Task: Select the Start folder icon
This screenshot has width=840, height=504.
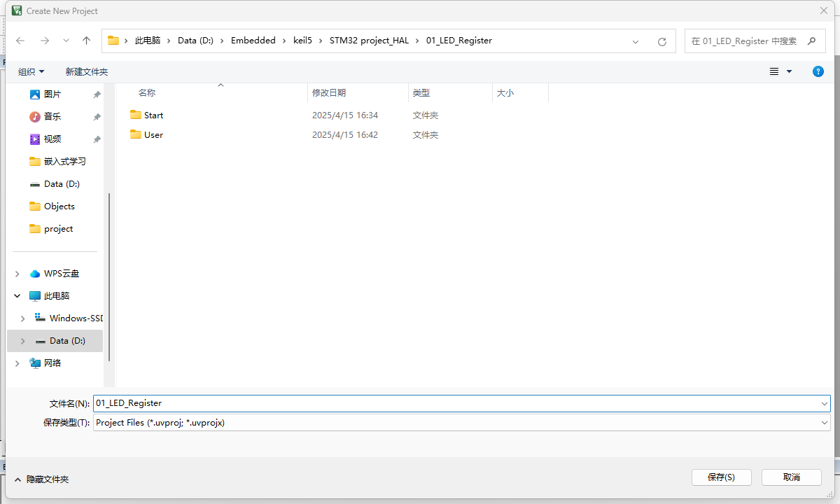Action: pos(136,115)
